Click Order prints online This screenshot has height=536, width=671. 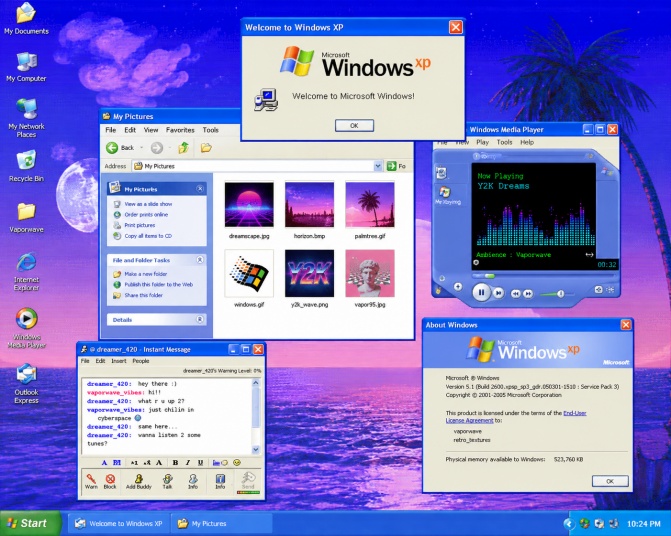coord(146,215)
